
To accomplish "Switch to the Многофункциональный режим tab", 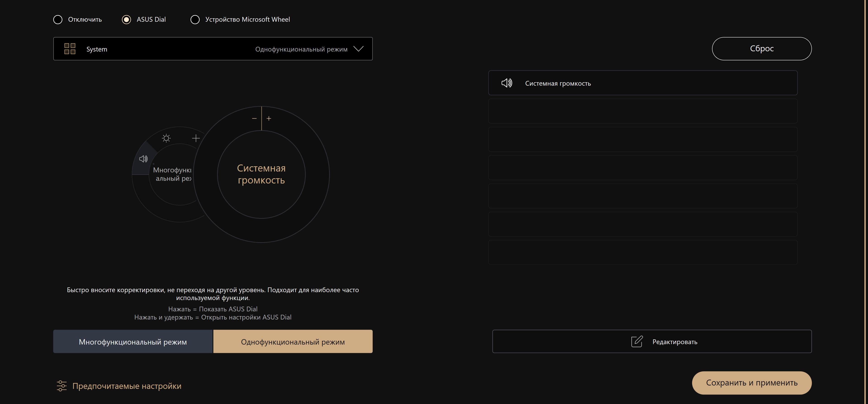I will click(x=133, y=342).
